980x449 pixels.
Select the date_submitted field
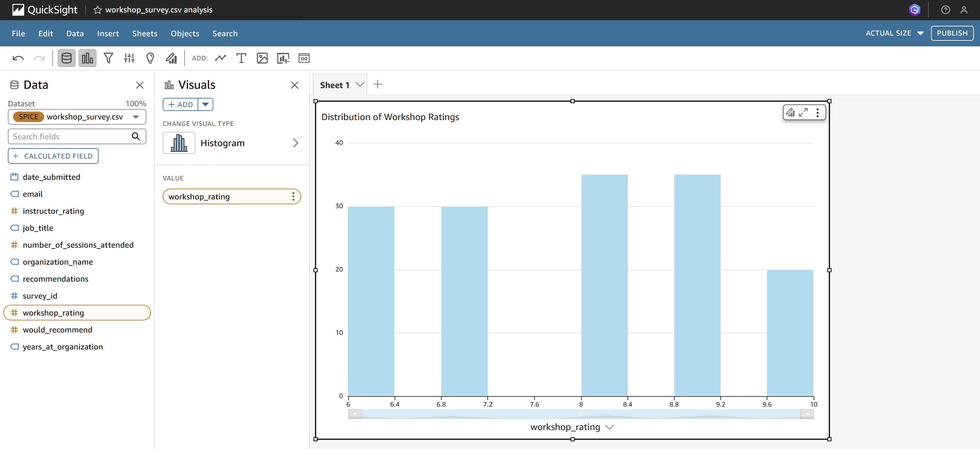(51, 177)
